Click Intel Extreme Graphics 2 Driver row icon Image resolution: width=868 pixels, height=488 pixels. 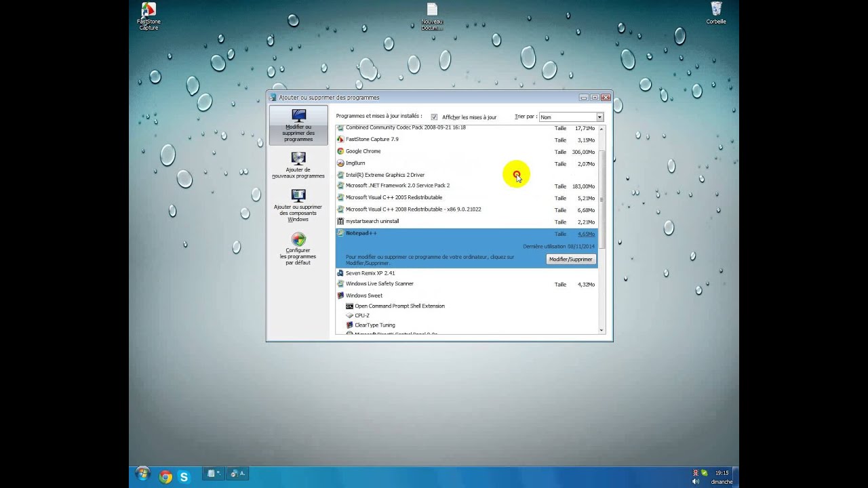coord(340,175)
